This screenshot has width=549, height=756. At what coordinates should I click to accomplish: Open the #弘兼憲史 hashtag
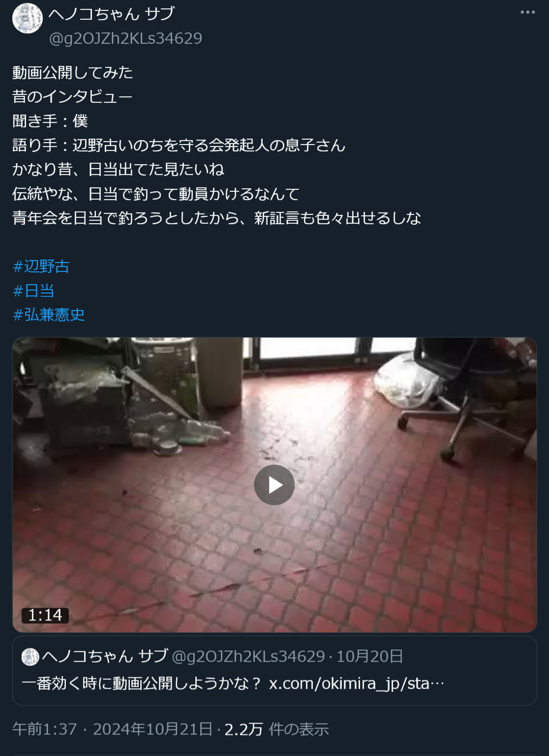pyautogui.click(x=49, y=315)
